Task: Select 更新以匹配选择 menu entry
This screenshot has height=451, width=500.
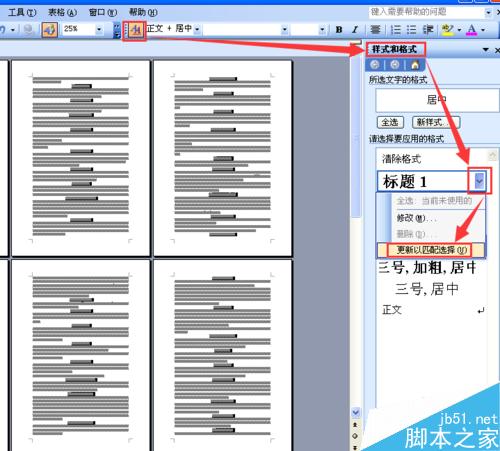Action: [430, 250]
